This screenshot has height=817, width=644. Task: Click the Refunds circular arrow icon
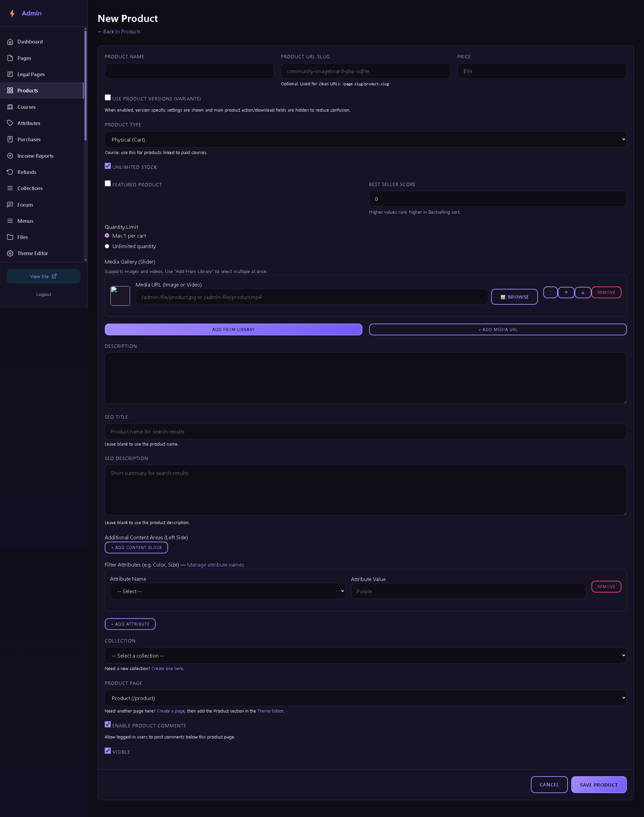coord(10,172)
